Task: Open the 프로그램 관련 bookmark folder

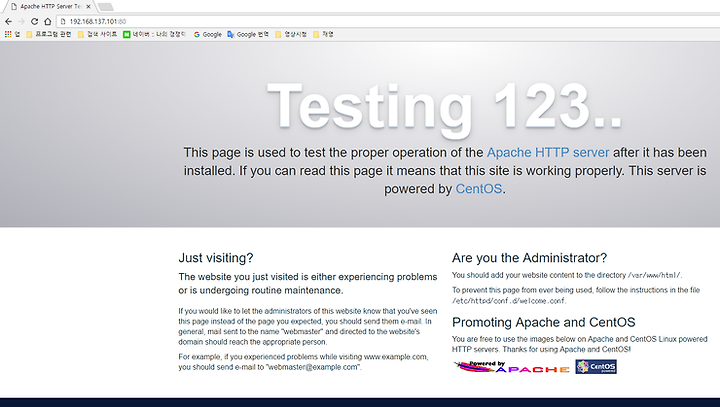Action: (x=49, y=34)
